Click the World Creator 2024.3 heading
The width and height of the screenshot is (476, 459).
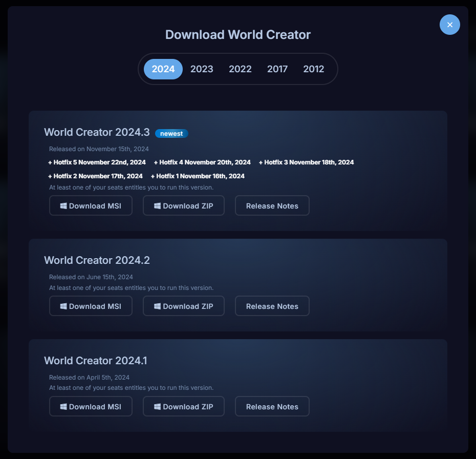[97, 132]
